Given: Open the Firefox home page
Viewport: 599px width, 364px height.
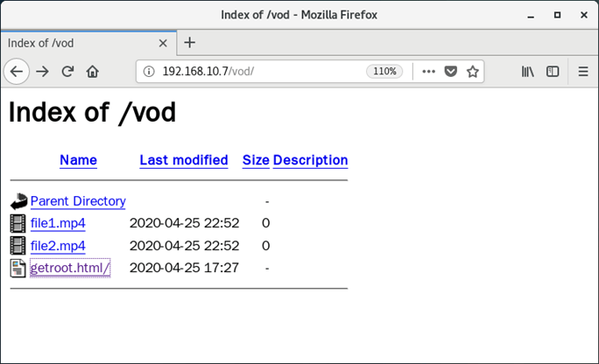Looking at the screenshot, I should pos(93,72).
